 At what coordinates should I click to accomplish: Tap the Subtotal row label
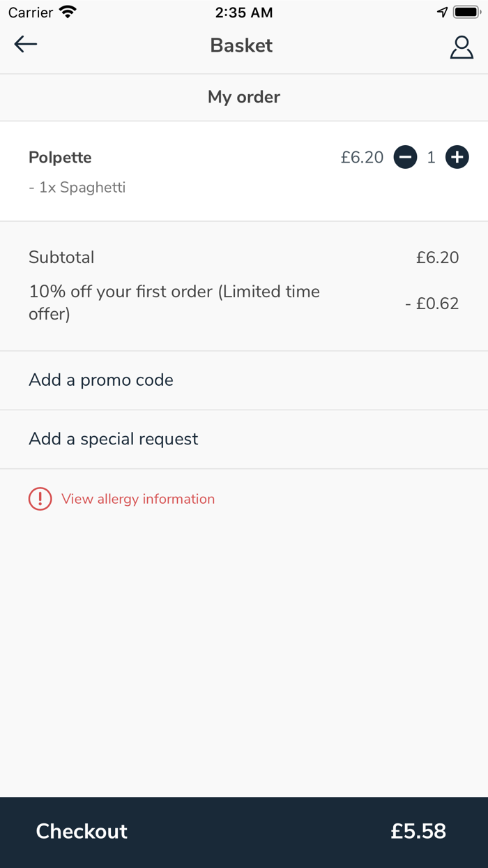(x=61, y=257)
